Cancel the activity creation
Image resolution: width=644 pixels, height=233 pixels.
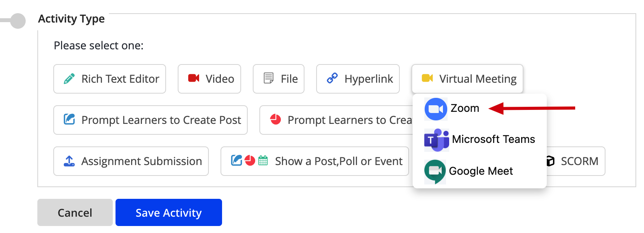75,212
